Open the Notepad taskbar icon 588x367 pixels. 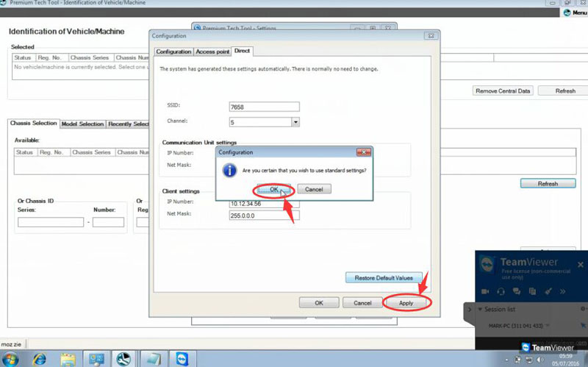pos(154,359)
